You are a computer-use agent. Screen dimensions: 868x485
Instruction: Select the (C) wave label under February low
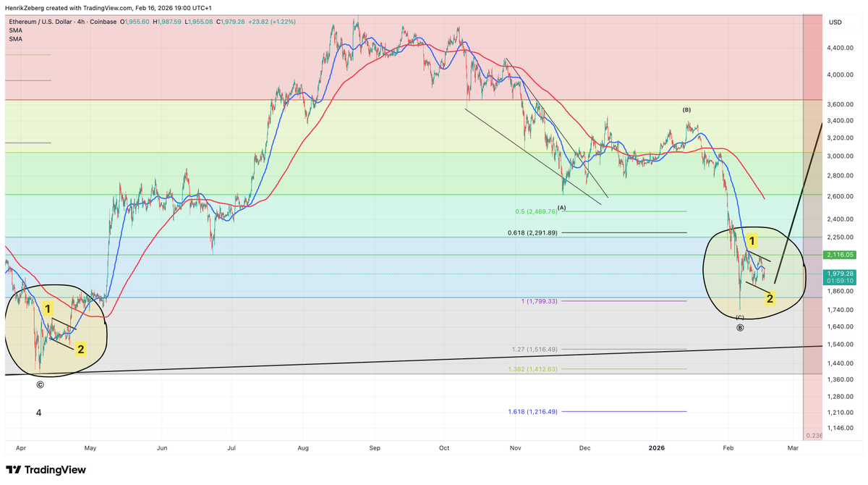739,317
